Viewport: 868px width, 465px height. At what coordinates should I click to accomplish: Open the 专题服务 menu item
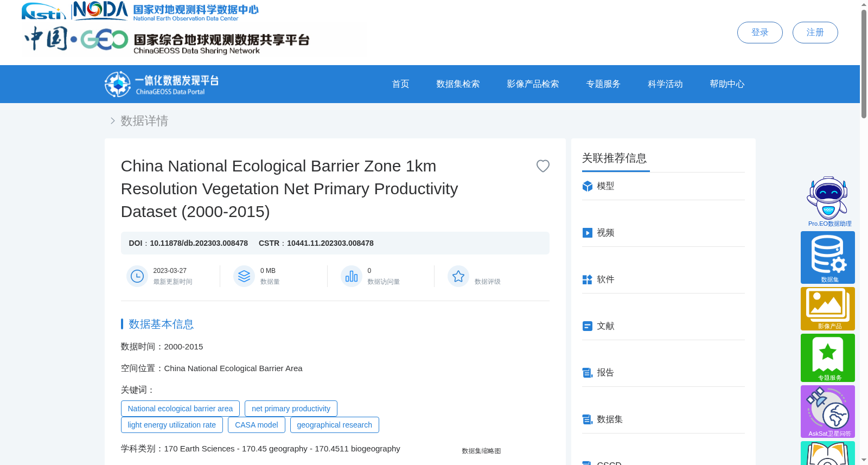point(603,84)
